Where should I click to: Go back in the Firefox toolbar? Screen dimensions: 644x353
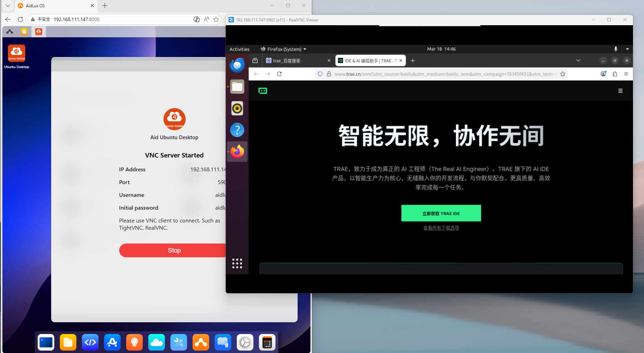[256, 74]
